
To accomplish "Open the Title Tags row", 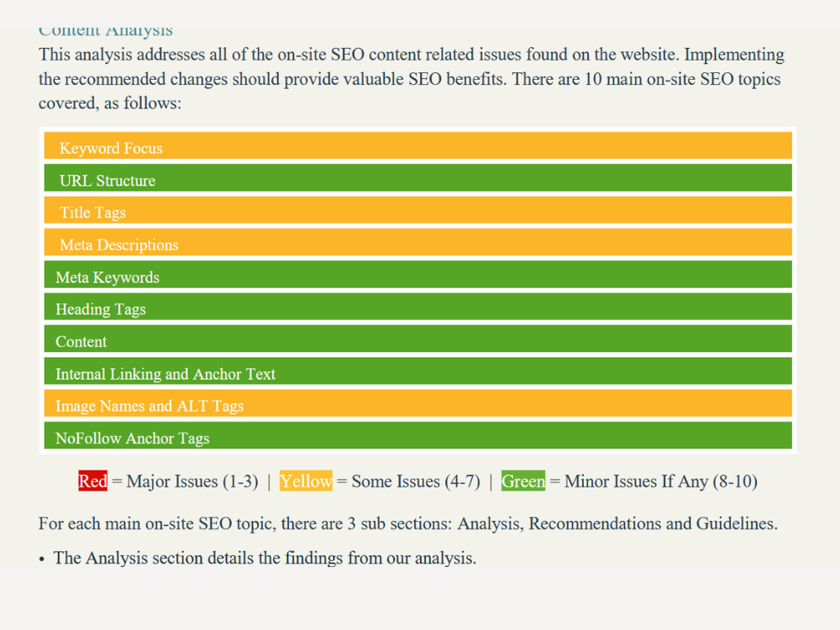I will coord(417,210).
